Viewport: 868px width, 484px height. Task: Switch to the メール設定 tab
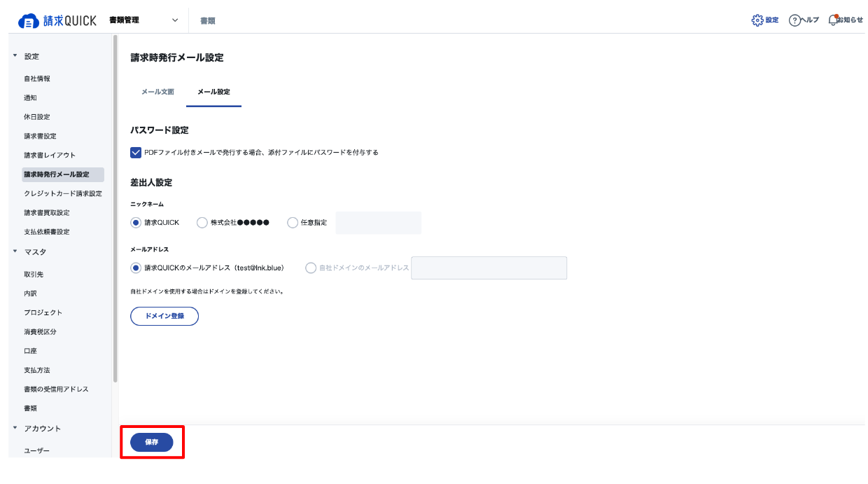click(x=213, y=92)
